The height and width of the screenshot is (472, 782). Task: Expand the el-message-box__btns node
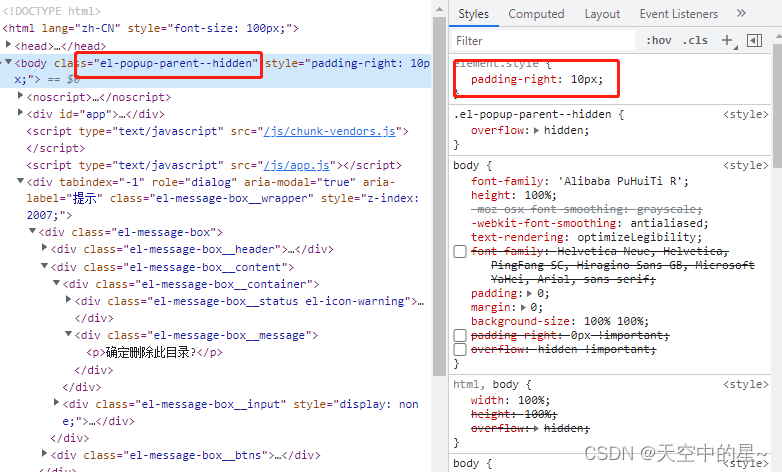tap(44, 454)
